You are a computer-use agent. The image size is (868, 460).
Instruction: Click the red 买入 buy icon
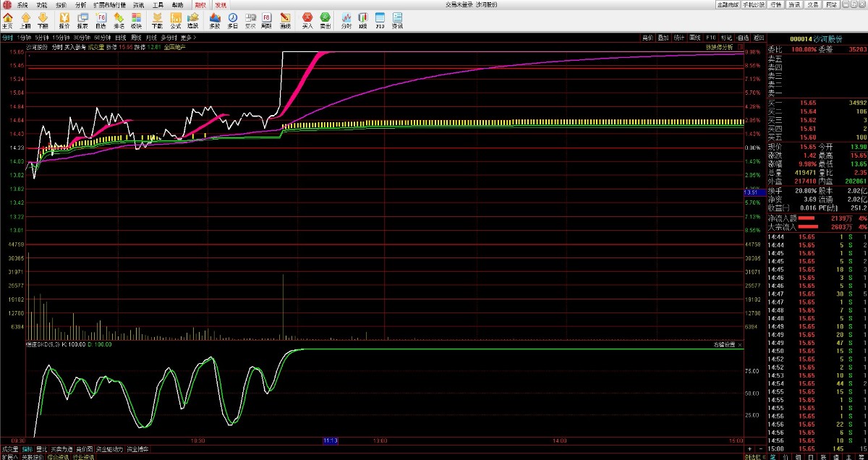point(307,20)
